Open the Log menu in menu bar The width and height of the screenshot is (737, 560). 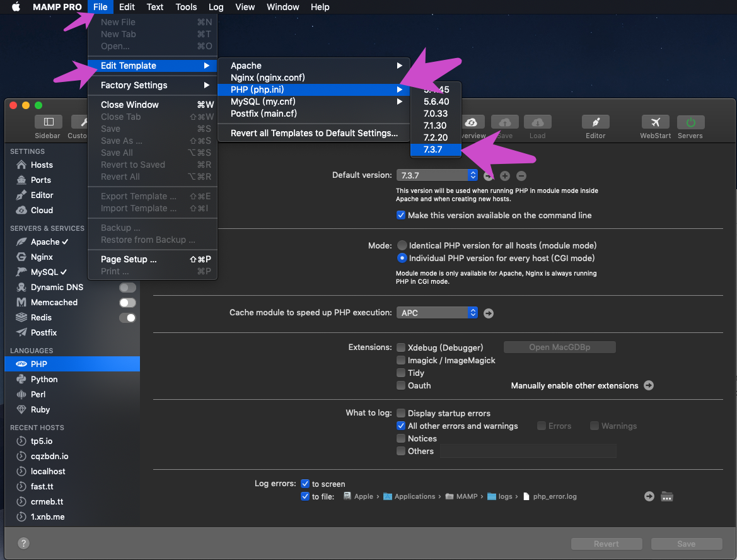click(216, 7)
